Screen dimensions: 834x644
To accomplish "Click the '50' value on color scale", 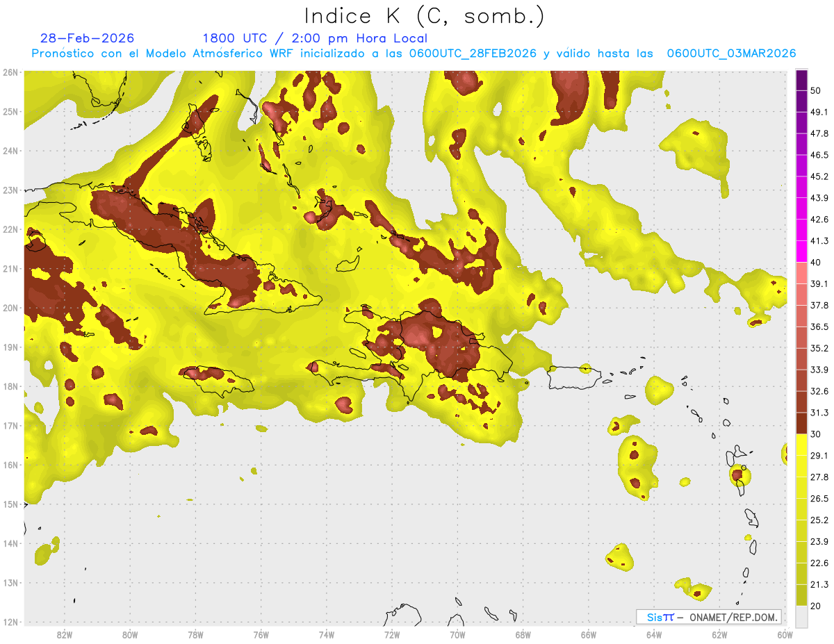I will (816, 90).
